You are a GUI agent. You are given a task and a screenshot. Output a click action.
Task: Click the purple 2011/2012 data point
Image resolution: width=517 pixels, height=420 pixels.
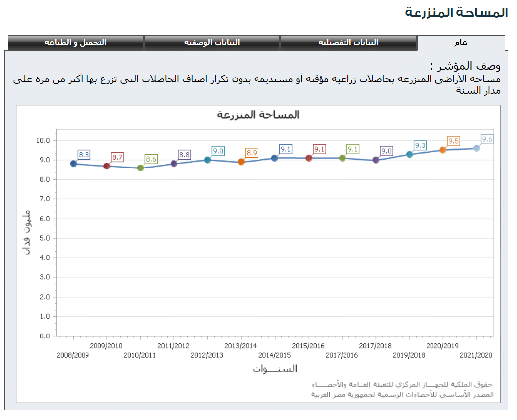click(x=174, y=164)
